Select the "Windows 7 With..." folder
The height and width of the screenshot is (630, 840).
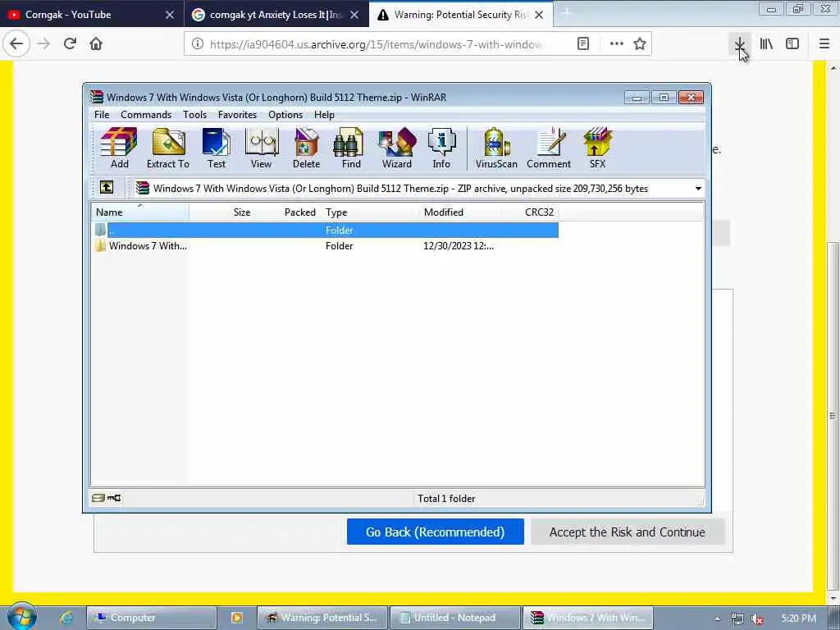coord(141,246)
